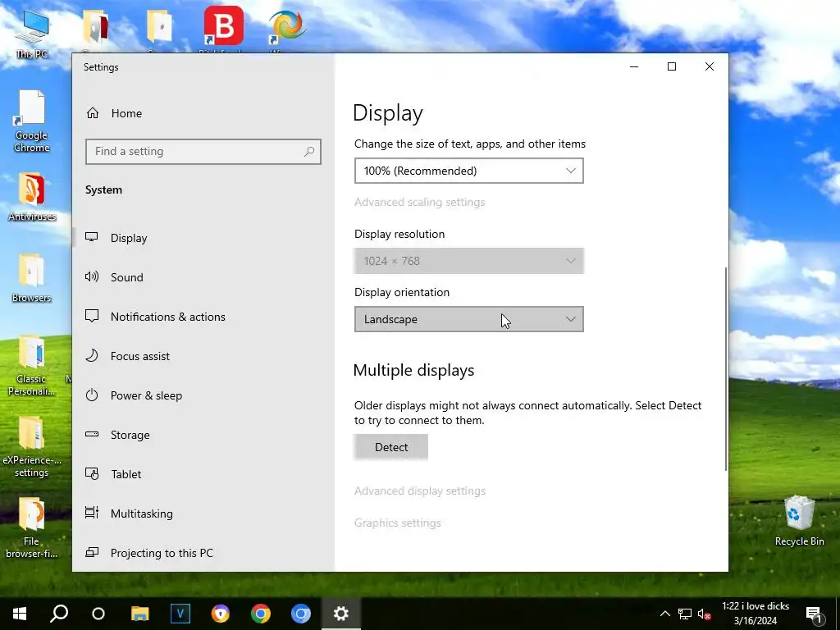This screenshot has height=630, width=840.
Task: Go to Home in Settings sidebar
Action: (126, 113)
